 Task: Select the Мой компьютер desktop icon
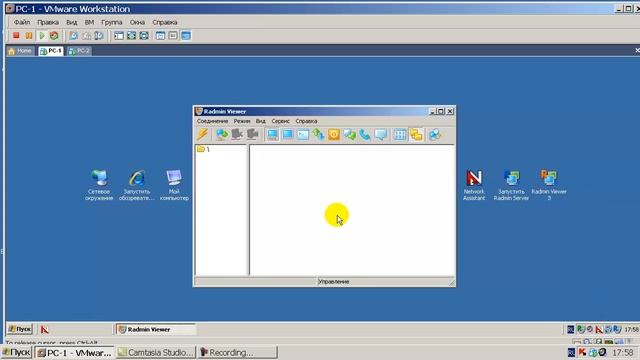click(174, 185)
